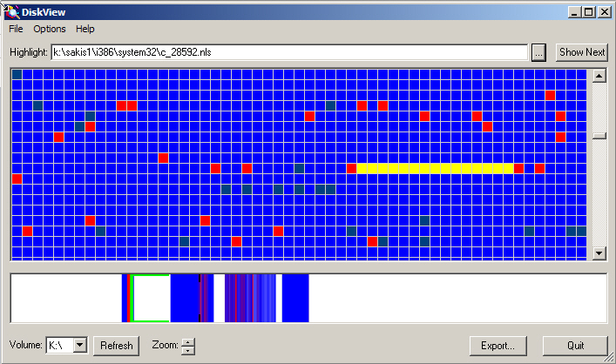Open the Help menu

85,29
